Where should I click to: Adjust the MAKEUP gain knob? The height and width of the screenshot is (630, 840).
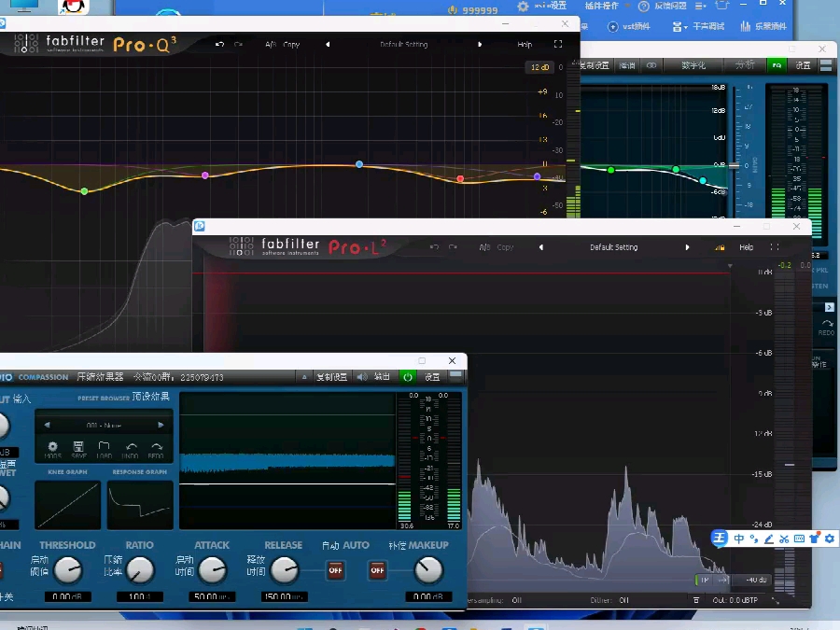coord(428,570)
